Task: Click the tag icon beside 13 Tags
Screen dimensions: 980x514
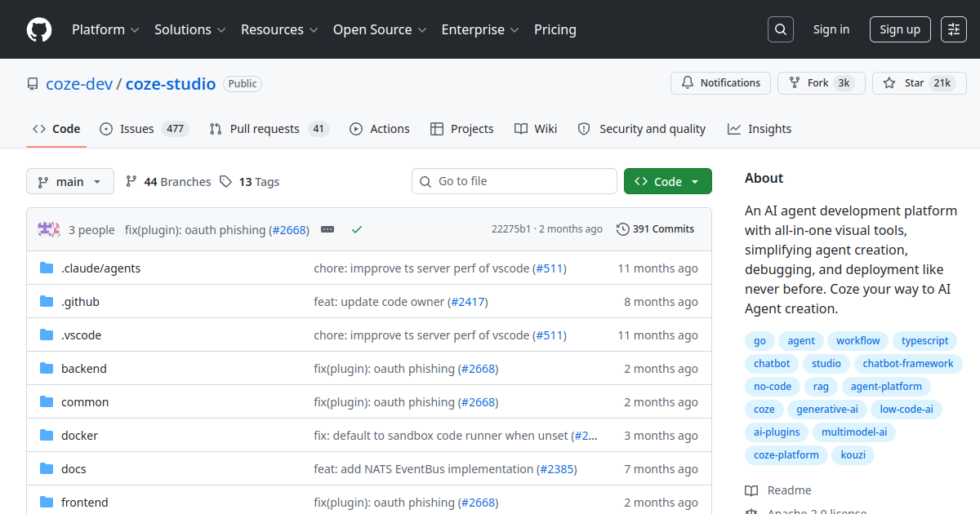Action: coord(226,182)
